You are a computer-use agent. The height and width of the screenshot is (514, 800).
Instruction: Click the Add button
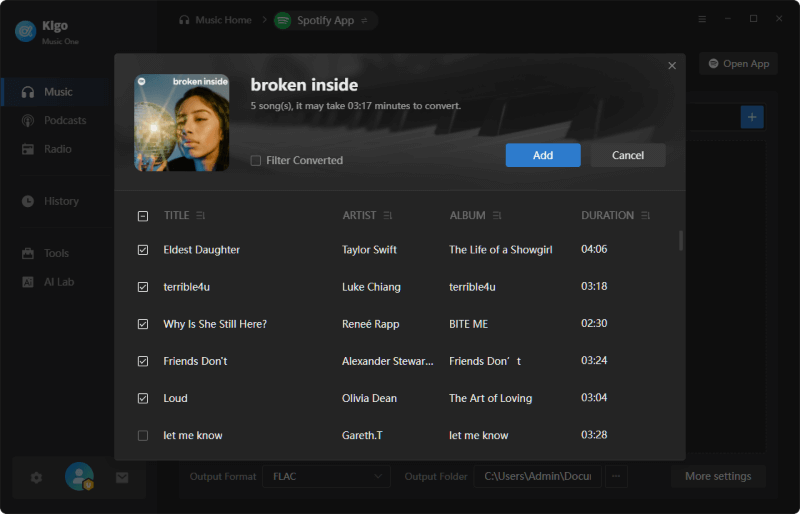point(543,155)
